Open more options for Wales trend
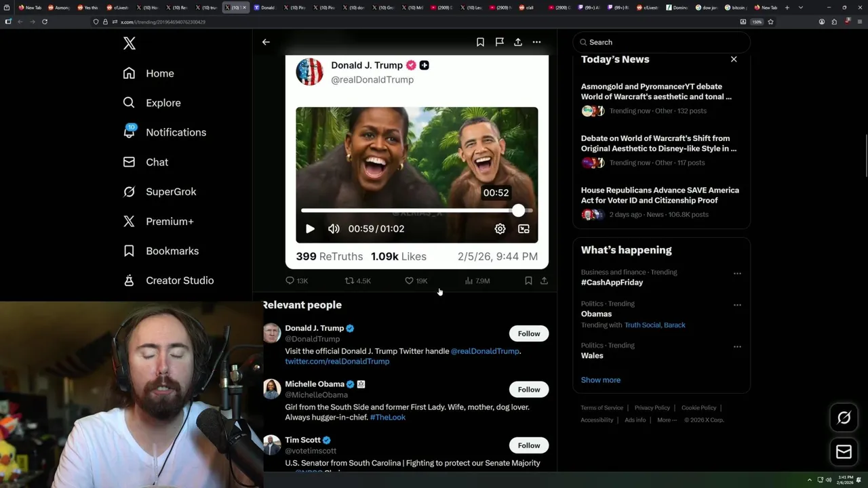Screen dimensions: 868x488 pyautogui.click(x=737, y=347)
